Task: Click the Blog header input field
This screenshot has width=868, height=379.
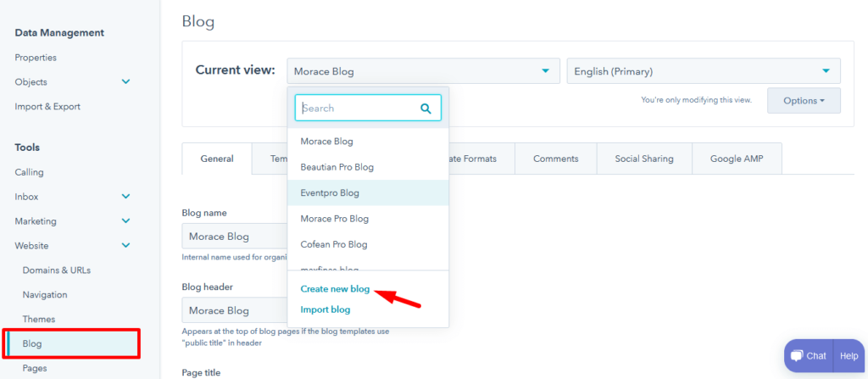Action: coord(235,310)
